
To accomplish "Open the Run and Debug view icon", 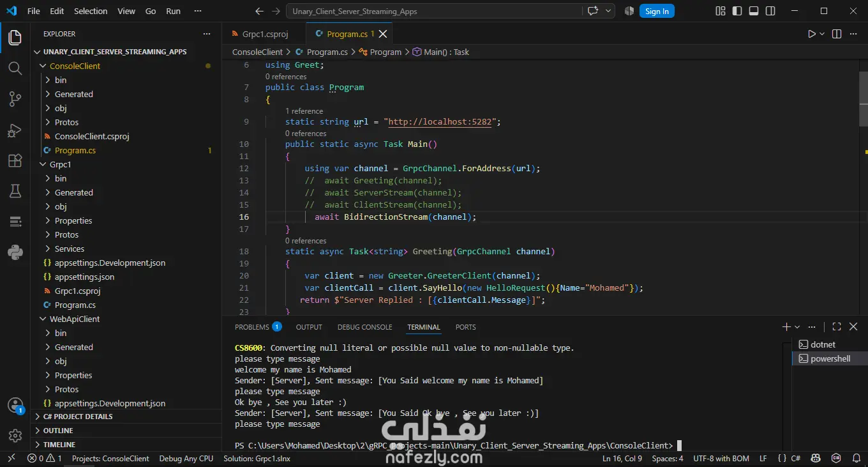I will (x=15, y=130).
